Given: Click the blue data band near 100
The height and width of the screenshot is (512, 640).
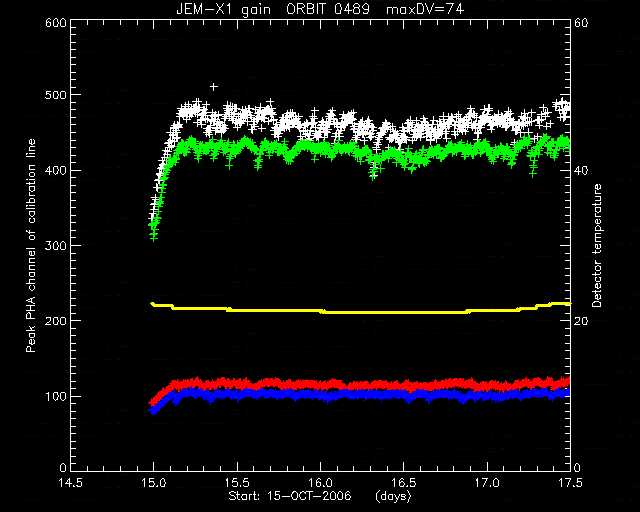Looking at the screenshot, I should [x=359, y=395].
